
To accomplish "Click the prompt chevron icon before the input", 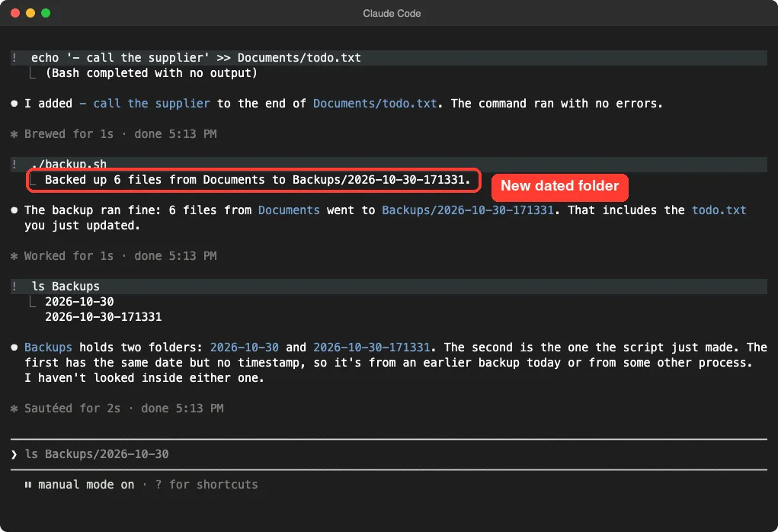I will point(14,454).
